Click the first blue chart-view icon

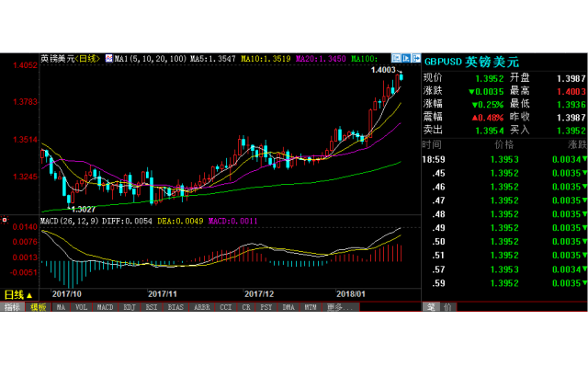coord(396,58)
